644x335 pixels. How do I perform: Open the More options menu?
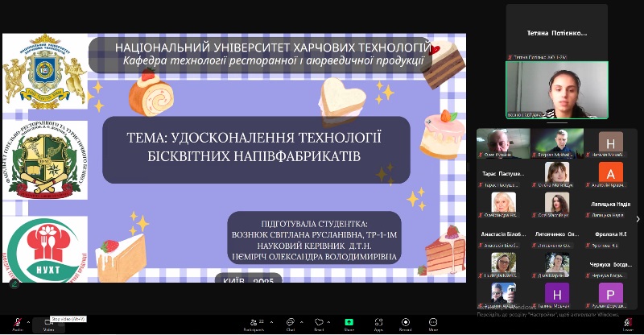coord(433,325)
